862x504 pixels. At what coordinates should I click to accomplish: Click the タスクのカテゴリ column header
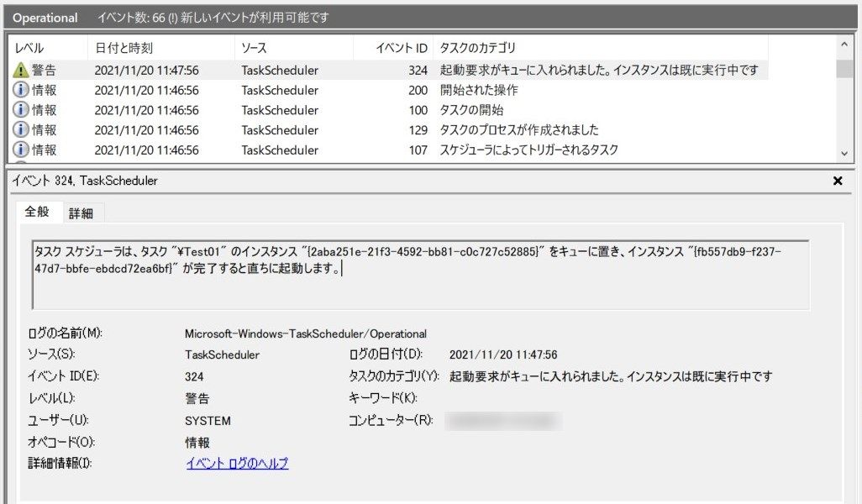(478, 49)
